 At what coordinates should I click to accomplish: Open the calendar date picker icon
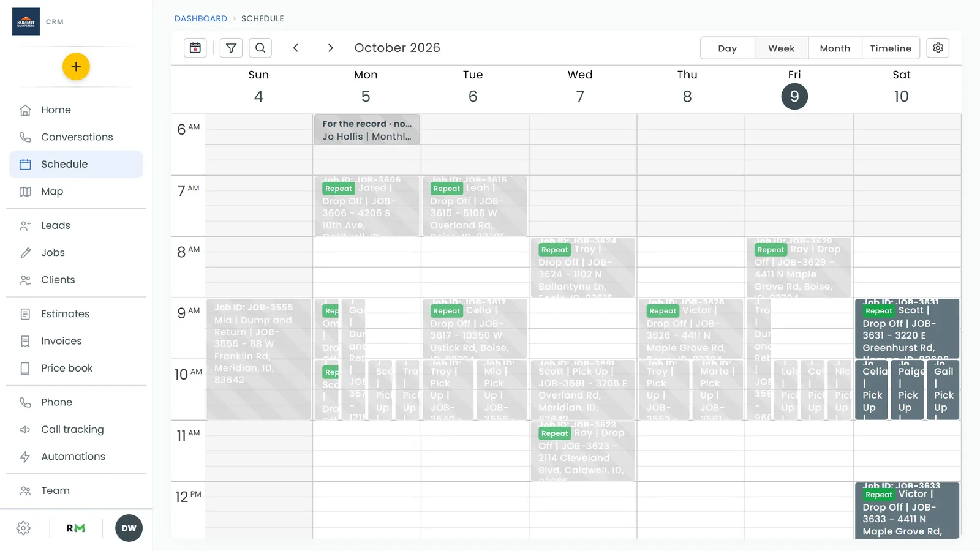click(x=195, y=48)
